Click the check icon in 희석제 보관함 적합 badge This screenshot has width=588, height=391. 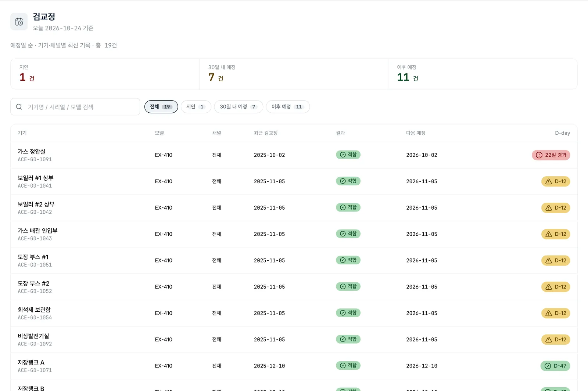coord(343,313)
